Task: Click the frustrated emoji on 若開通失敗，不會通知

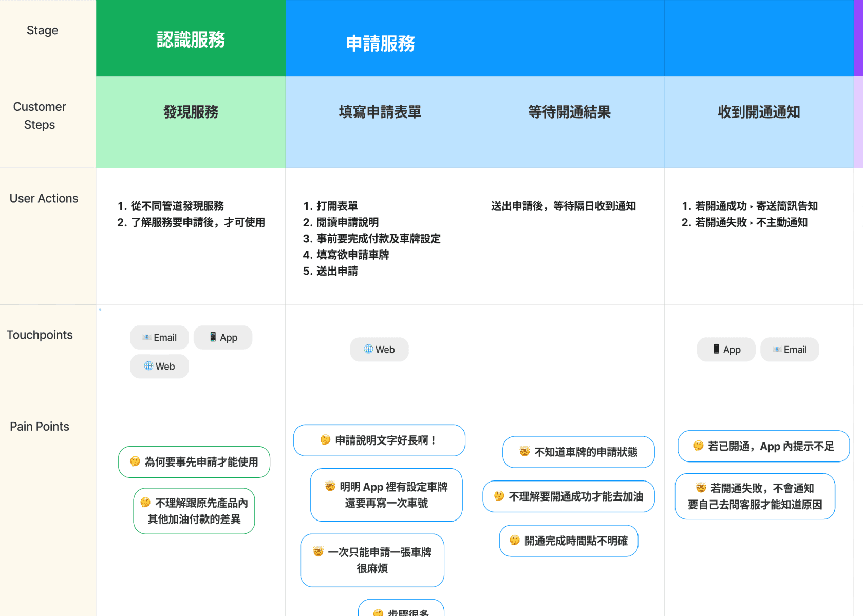Action: click(701, 488)
